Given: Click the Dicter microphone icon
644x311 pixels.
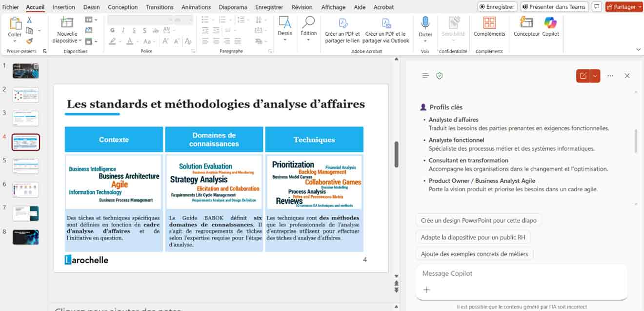Looking at the screenshot, I should click(x=425, y=23).
